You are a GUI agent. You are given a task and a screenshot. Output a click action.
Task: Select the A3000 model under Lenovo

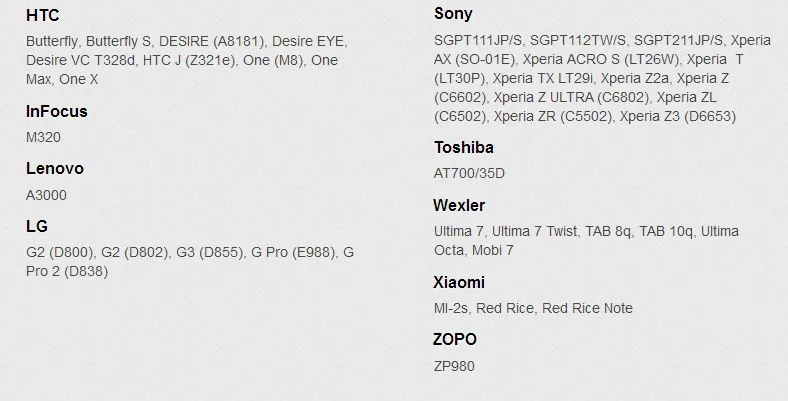[46, 195]
